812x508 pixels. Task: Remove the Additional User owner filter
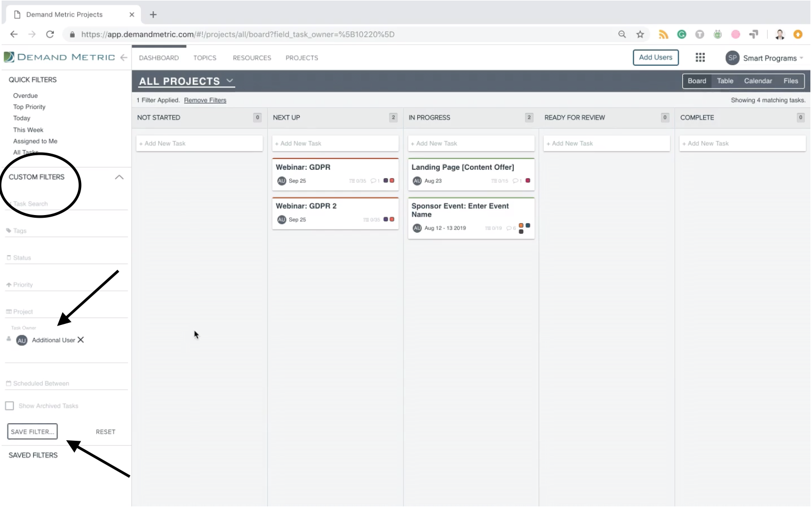[x=81, y=340]
